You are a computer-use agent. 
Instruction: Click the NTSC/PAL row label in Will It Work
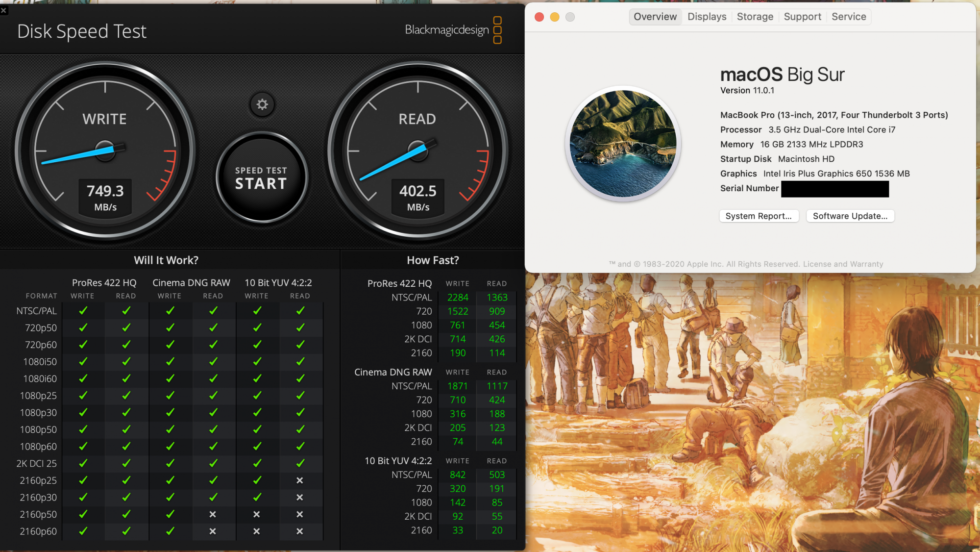point(37,311)
